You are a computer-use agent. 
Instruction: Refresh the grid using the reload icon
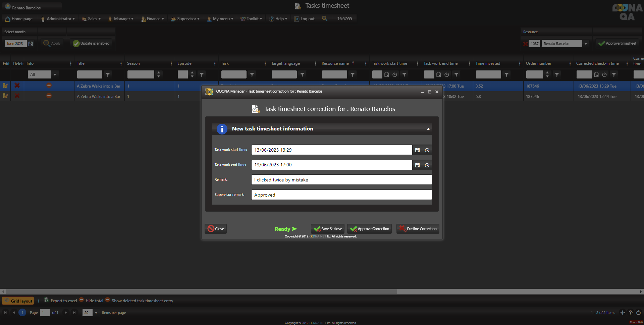pyautogui.click(x=638, y=313)
